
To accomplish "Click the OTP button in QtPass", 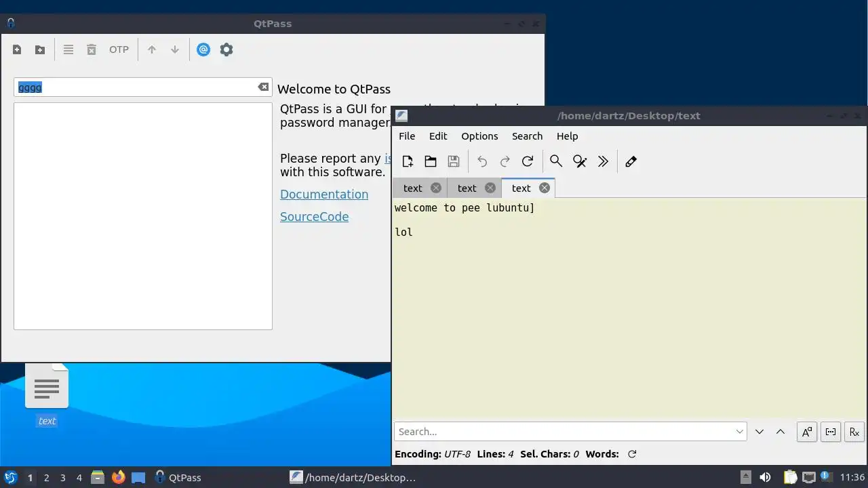I will (119, 49).
